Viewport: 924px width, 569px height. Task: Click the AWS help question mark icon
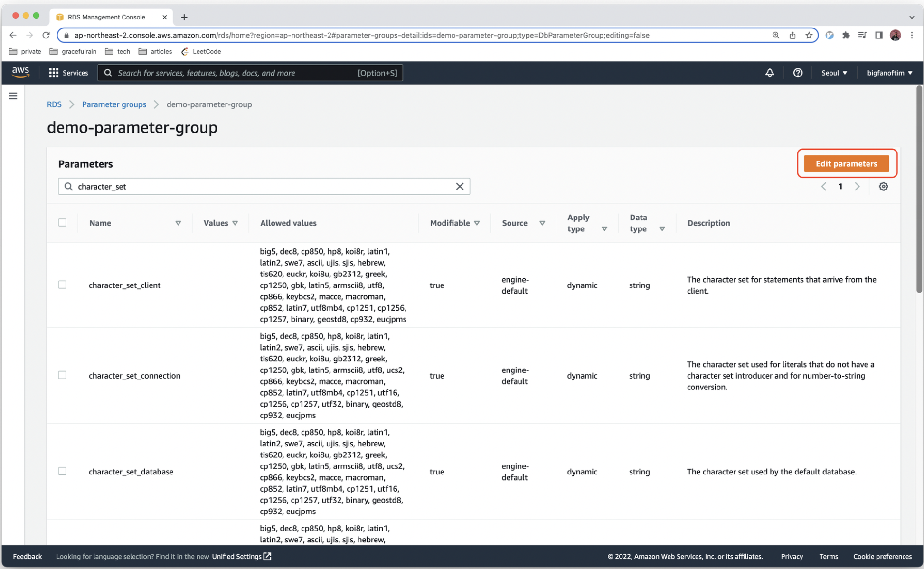pos(798,73)
